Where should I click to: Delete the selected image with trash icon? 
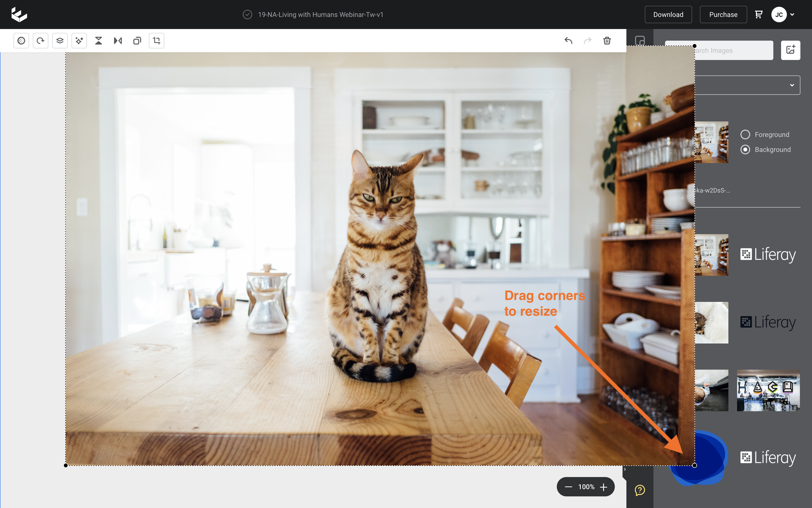[x=607, y=41]
